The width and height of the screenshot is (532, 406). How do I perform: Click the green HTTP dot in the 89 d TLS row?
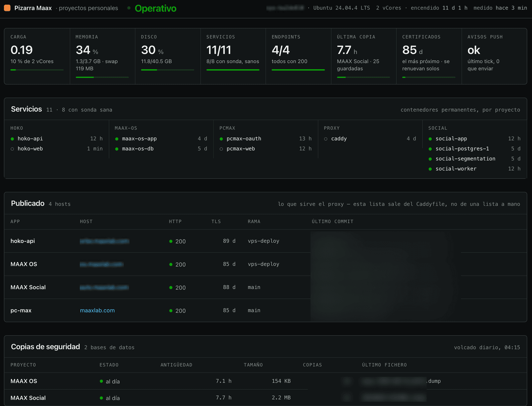[171, 241]
